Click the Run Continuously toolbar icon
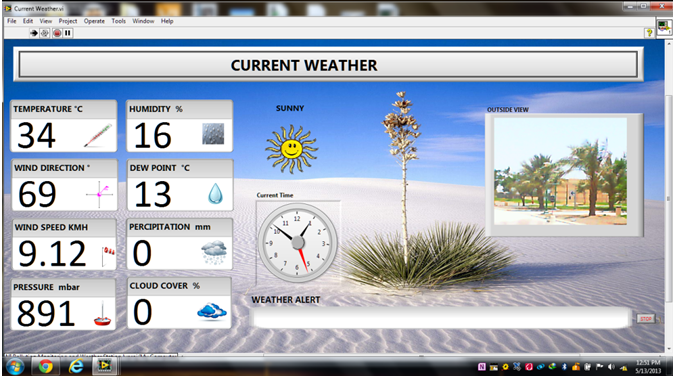Screen dimensions: 688x381 point(45,33)
